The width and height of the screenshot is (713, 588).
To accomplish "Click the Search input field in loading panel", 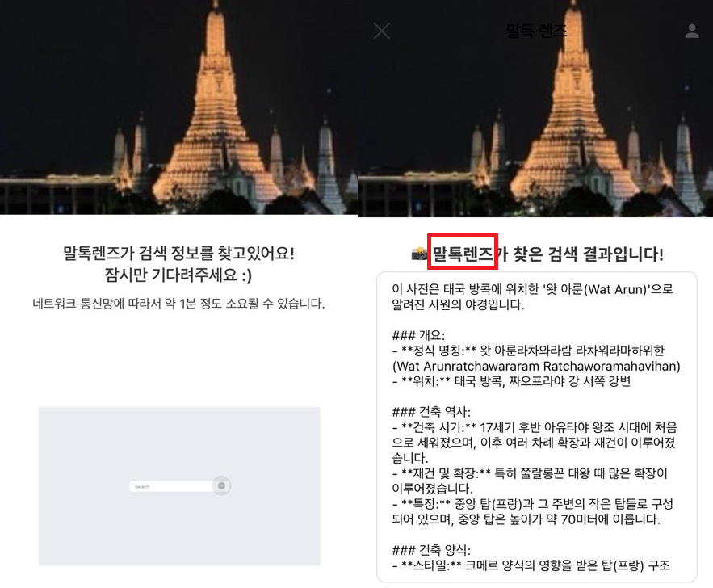I will point(171,486).
